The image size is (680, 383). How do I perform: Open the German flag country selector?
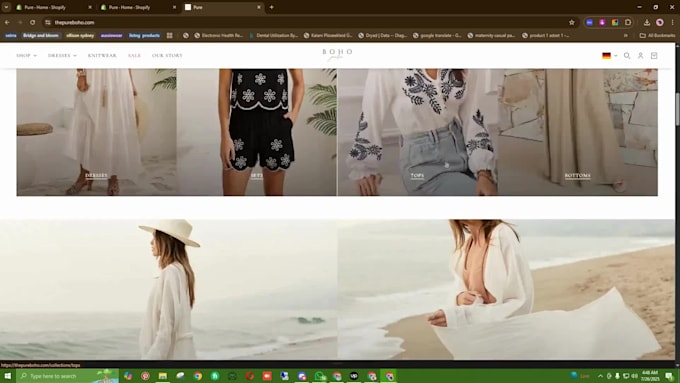[609, 56]
